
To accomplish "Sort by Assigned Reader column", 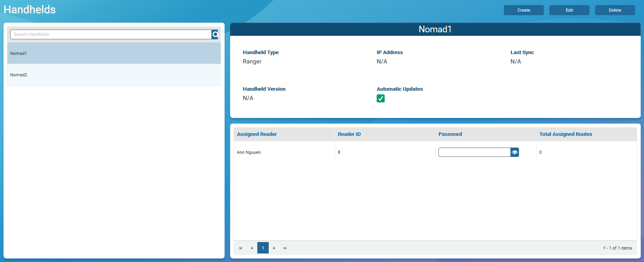I will point(257,134).
